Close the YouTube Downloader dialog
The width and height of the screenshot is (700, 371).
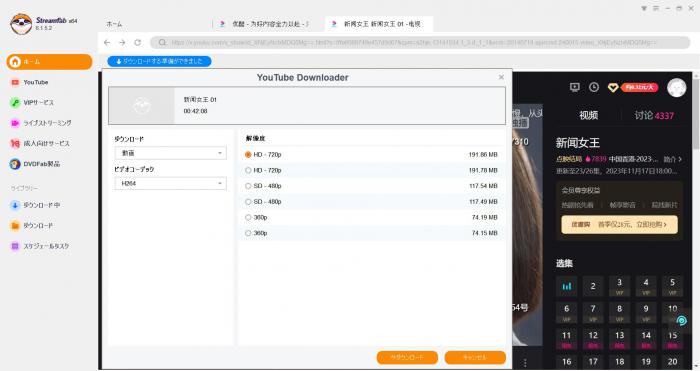click(501, 77)
